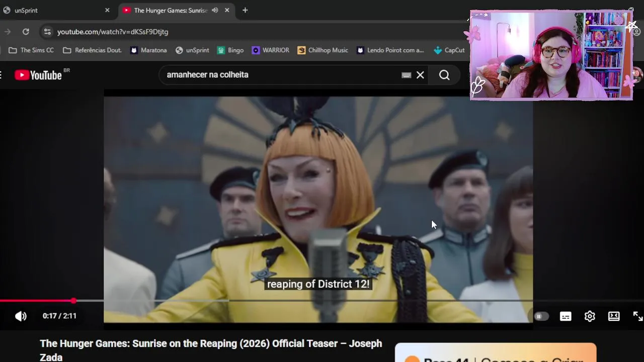
Task: Open the Maratona bookmark
Action: tap(148, 50)
